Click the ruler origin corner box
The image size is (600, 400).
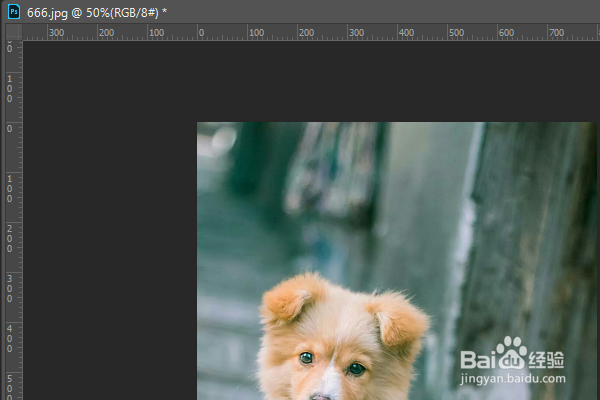(x=14, y=32)
